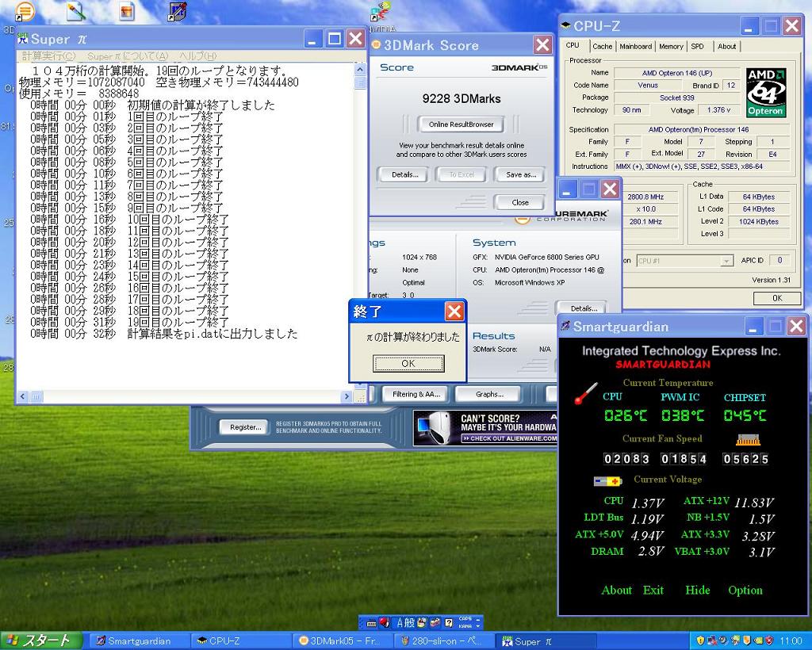
Task: Switch to the Cache tab in CPU-Z
Action: (603, 47)
